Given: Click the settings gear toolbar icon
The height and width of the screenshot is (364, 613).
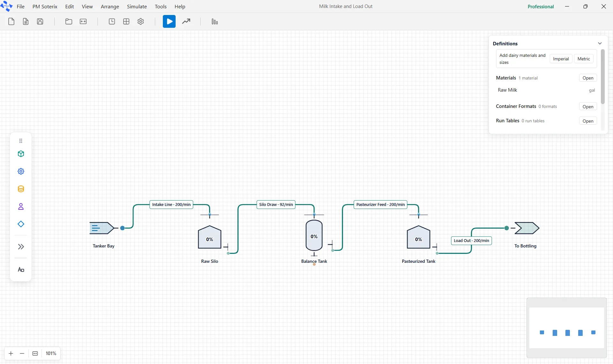Looking at the screenshot, I should [140, 21].
